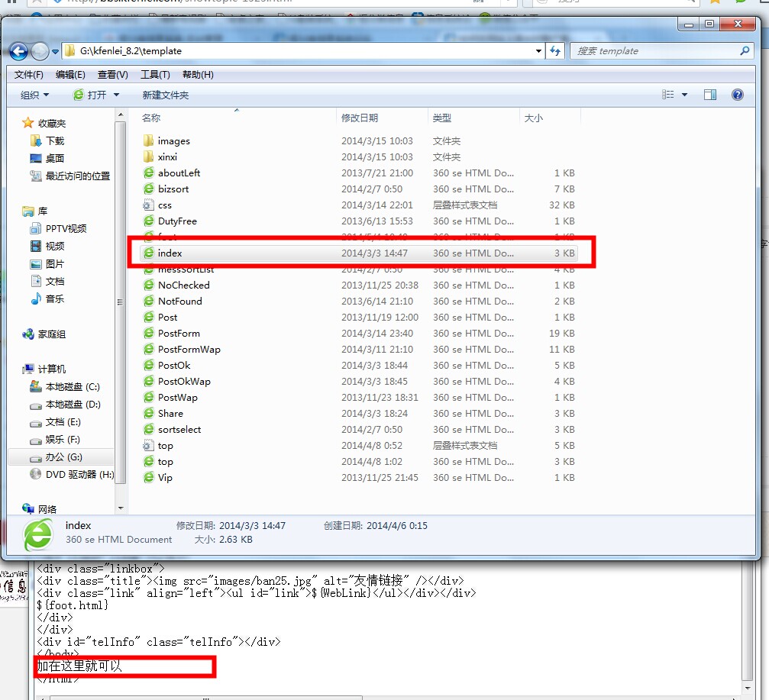Select the Vip HTML file
Screen dimensions: 769x700
(x=165, y=477)
